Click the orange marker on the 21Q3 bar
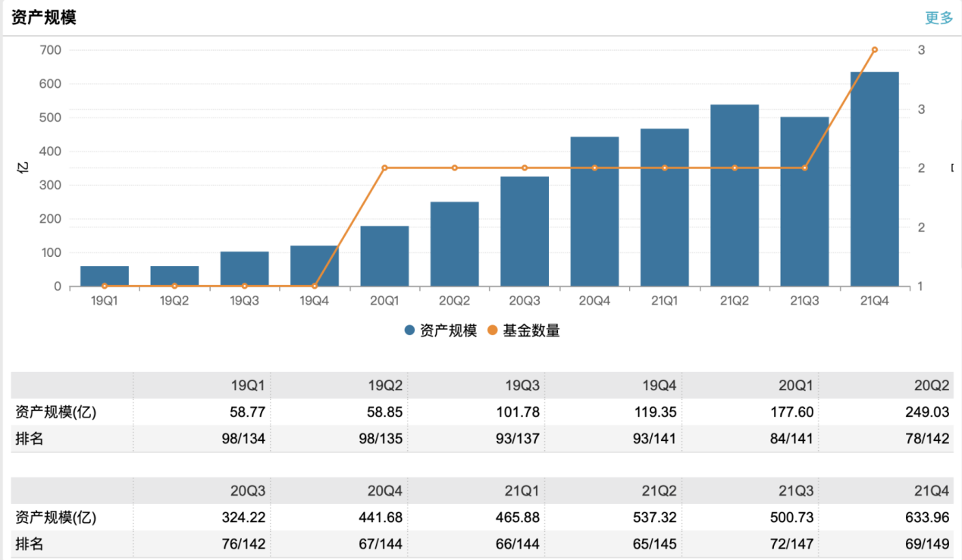Image resolution: width=962 pixels, height=560 pixels. (x=804, y=167)
